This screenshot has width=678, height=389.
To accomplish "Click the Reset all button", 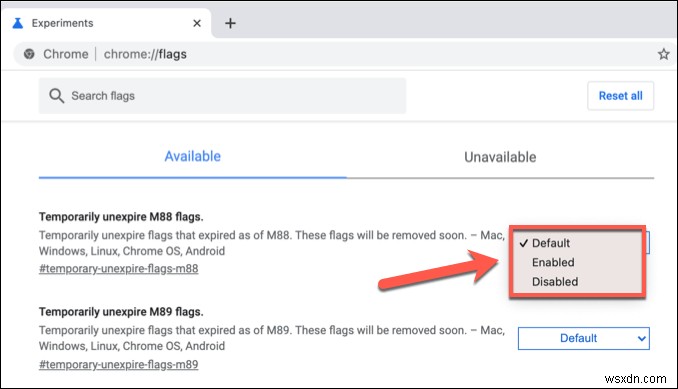I will [x=620, y=96].
